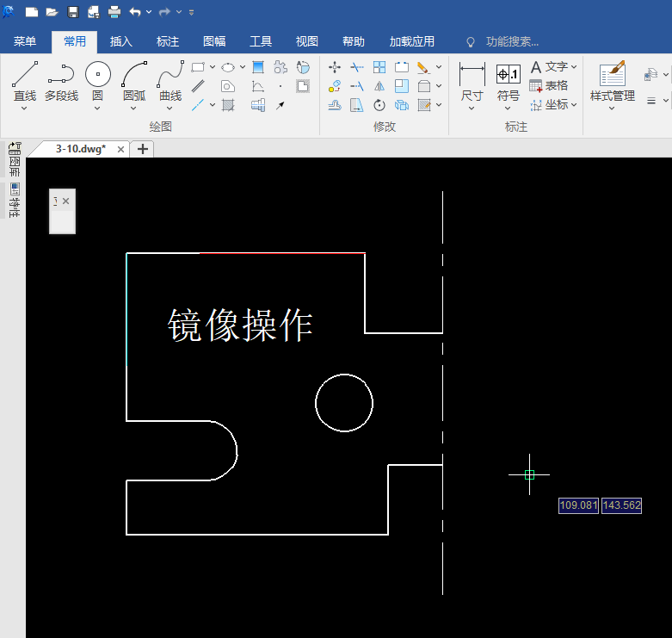Open the 圆 dropdown arrow
672x638 pixels.
coord(97,108)
